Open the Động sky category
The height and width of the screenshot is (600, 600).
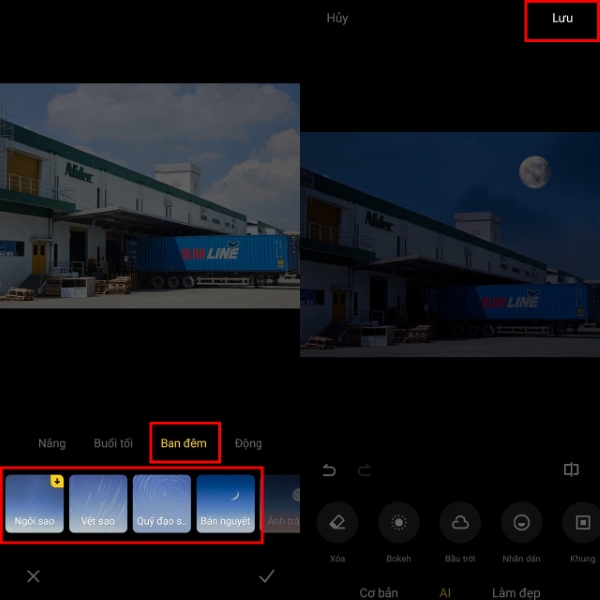point(248,443)
